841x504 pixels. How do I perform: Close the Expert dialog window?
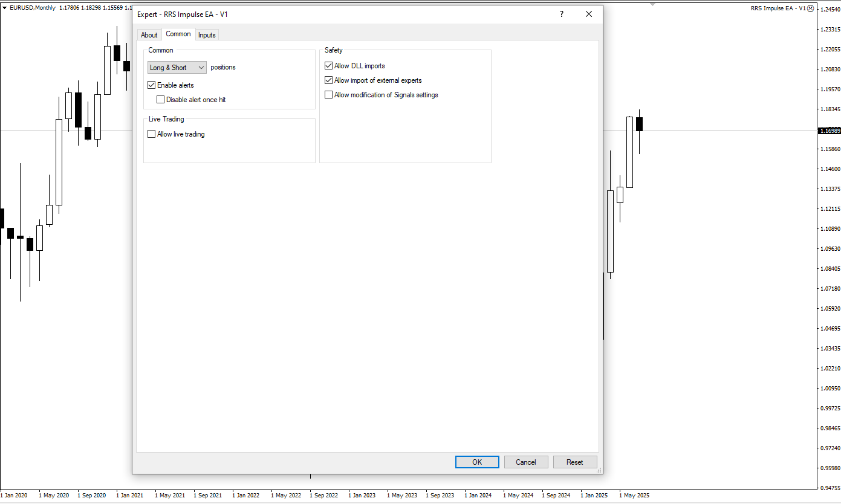tap(589, 14)
